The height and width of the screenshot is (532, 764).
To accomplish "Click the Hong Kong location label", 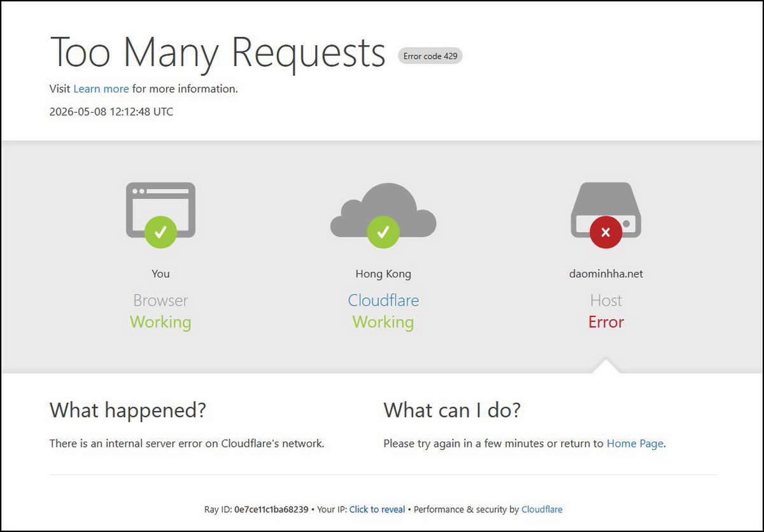I will click(383, 274).
